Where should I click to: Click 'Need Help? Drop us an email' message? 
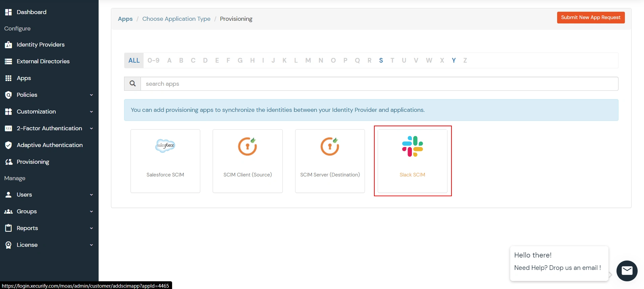tap(557, 268)
